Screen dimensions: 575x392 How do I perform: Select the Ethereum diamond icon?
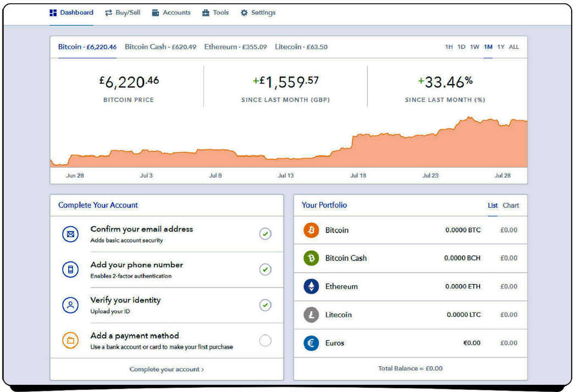point(311,286)
